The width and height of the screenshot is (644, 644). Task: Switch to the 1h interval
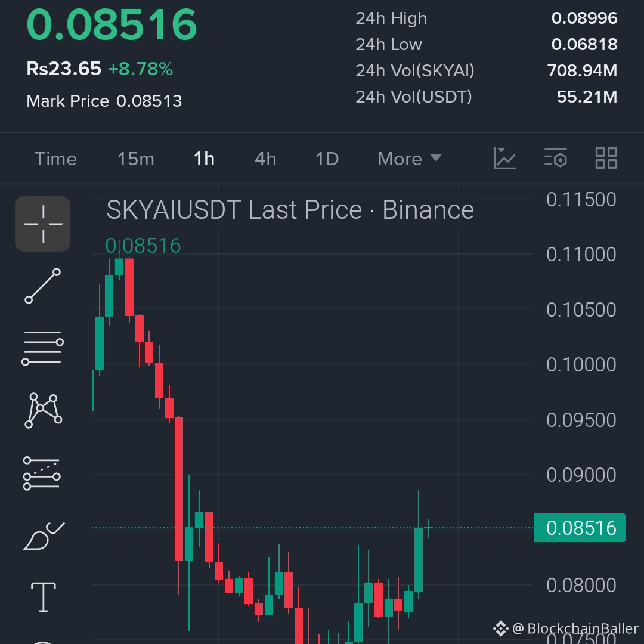[x=204, y=159]
